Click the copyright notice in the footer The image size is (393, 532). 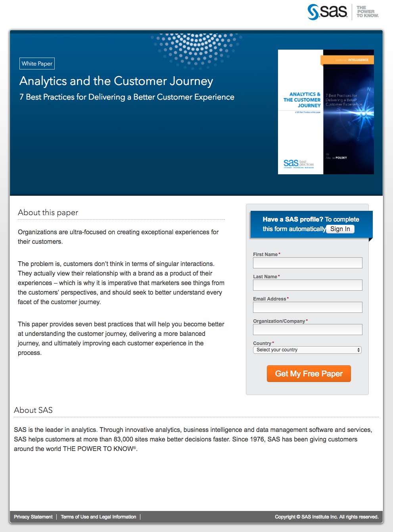[x=326, y=517]
